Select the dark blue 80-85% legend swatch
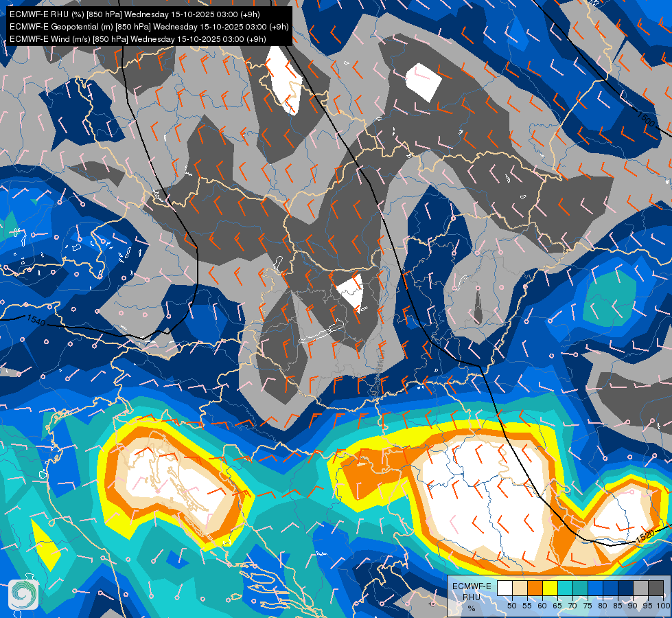The image size is (672, 618). [611, 588]
